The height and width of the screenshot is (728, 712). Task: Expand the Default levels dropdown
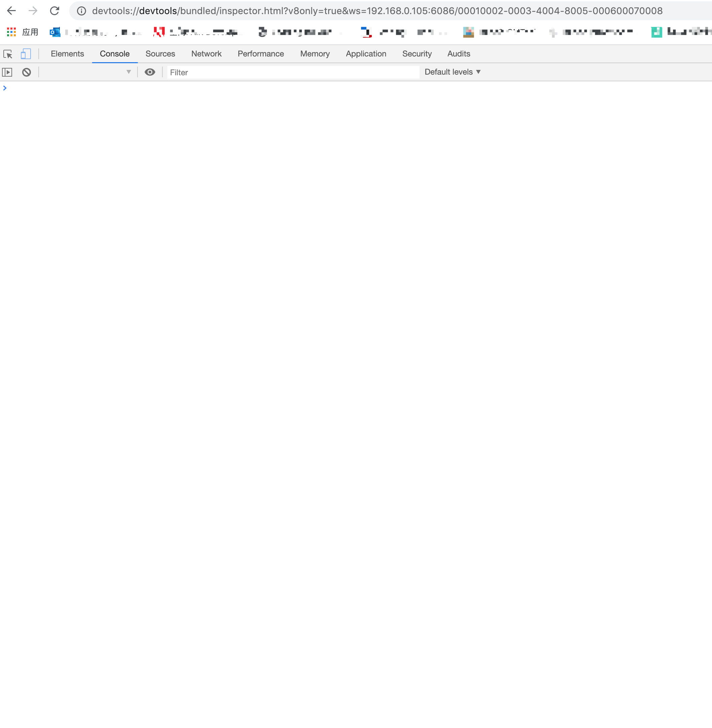click(x=452, y=72)
